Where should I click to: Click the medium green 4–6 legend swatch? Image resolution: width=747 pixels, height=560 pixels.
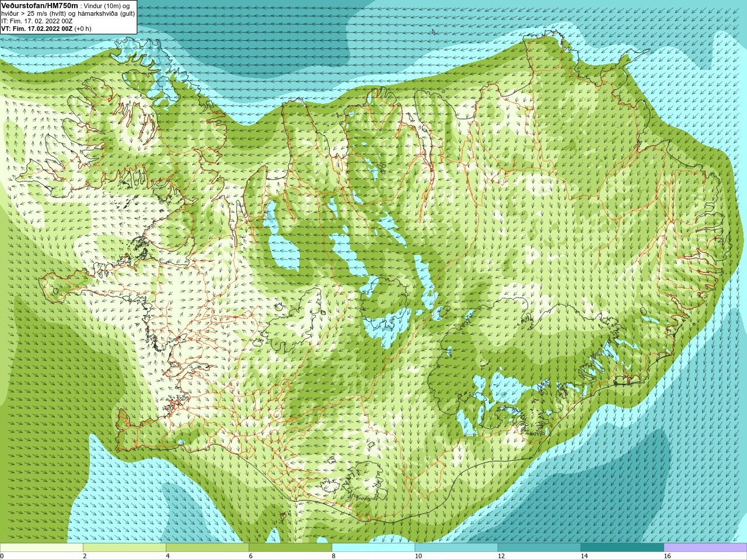click(207, 547)
